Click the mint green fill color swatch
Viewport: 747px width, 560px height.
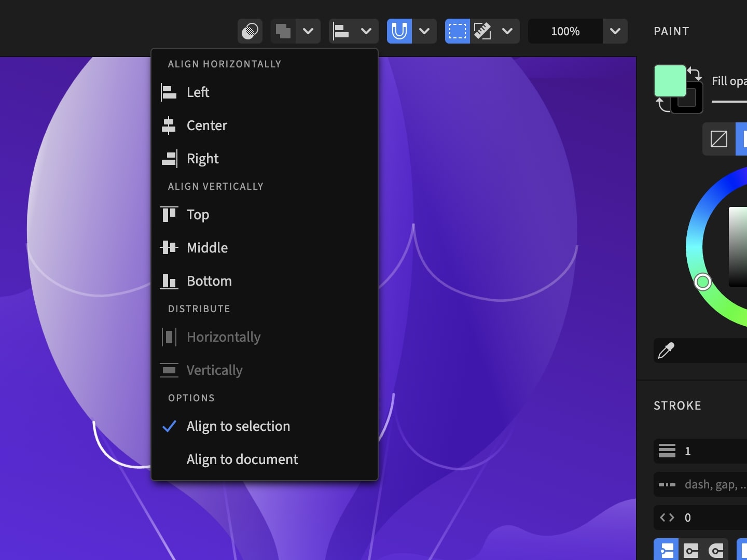click(670, 81)
